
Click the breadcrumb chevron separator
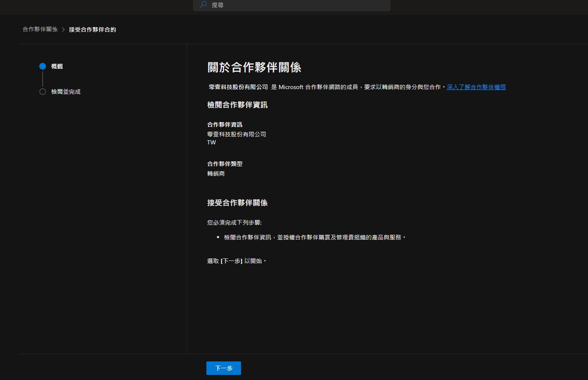point(63,30)
